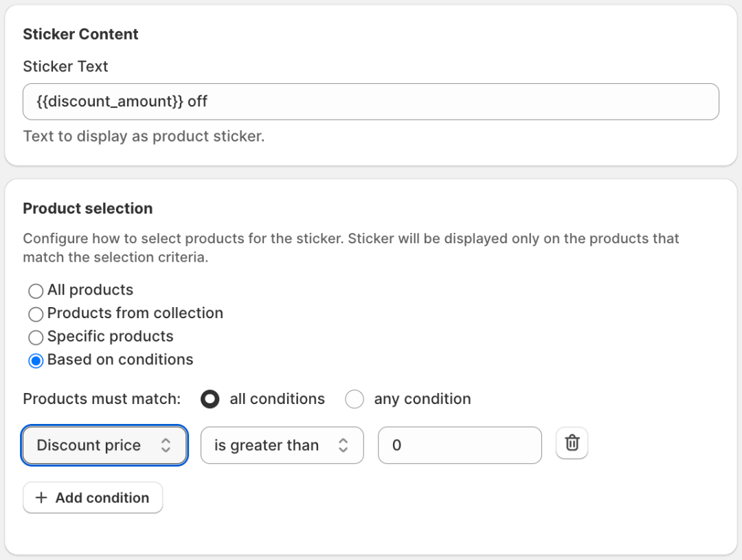The height and width of the screenshot is (560, 742).
Task: Click the 'Products must match:' label
Action: coord(102,399)
